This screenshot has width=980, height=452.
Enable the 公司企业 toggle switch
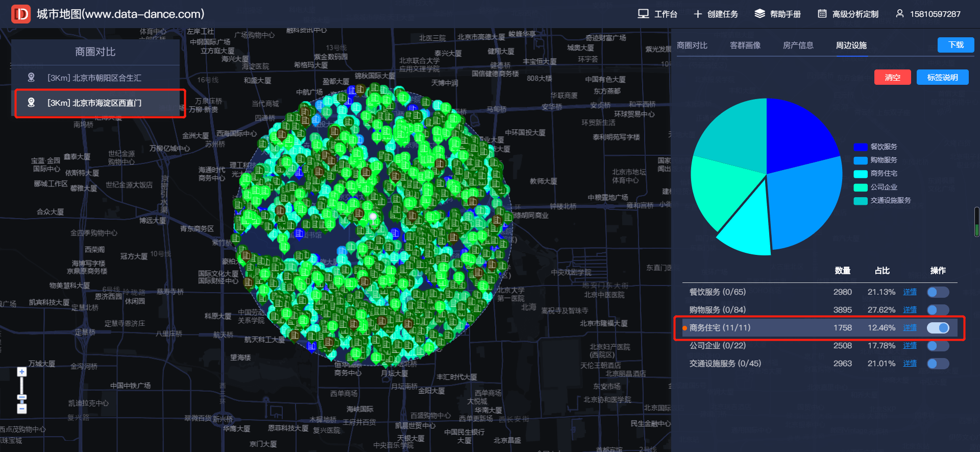coord(938,346)
